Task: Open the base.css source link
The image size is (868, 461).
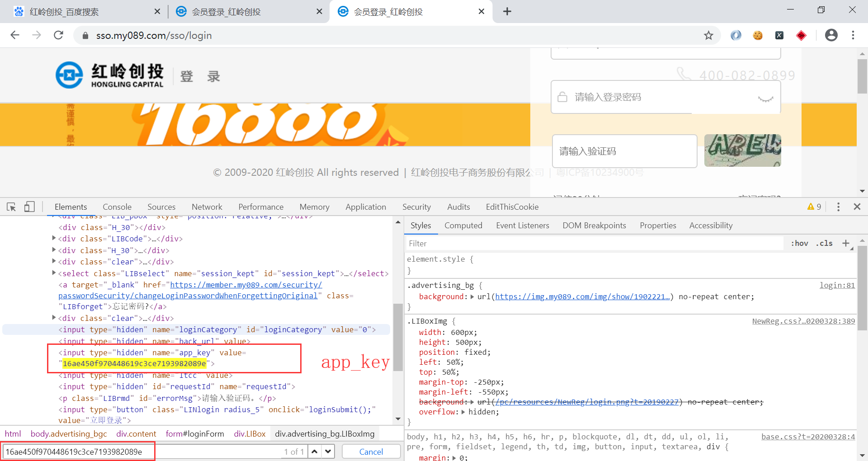Action: tap(808, 437)
